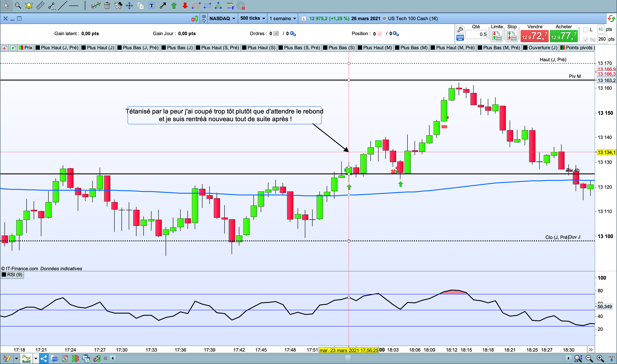Select the RSI (9) indicator label

(12, 274)
